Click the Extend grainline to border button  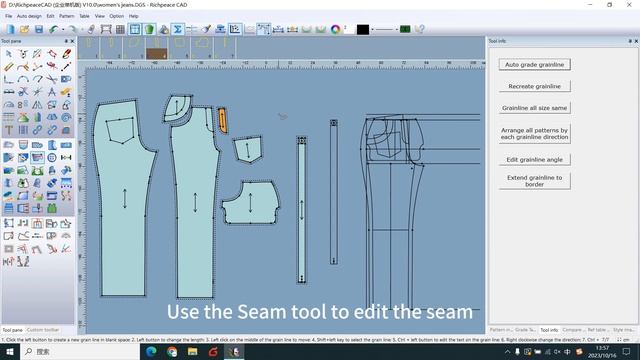tap(534, 181)
